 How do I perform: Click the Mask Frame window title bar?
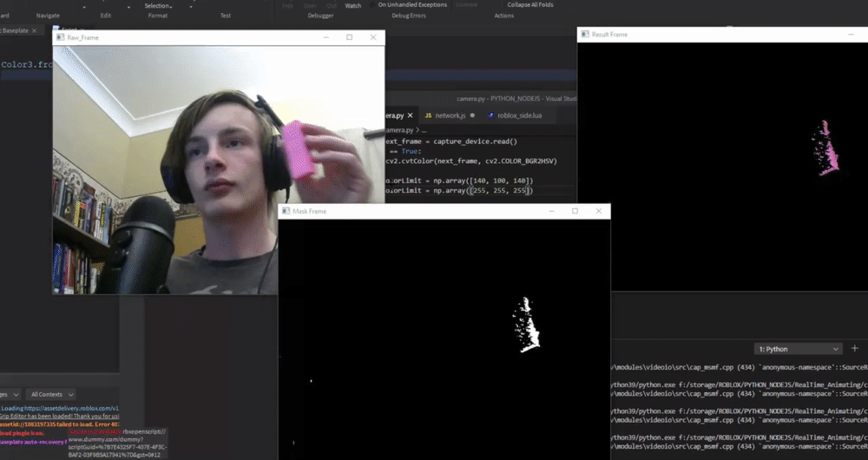pos(444,211)
